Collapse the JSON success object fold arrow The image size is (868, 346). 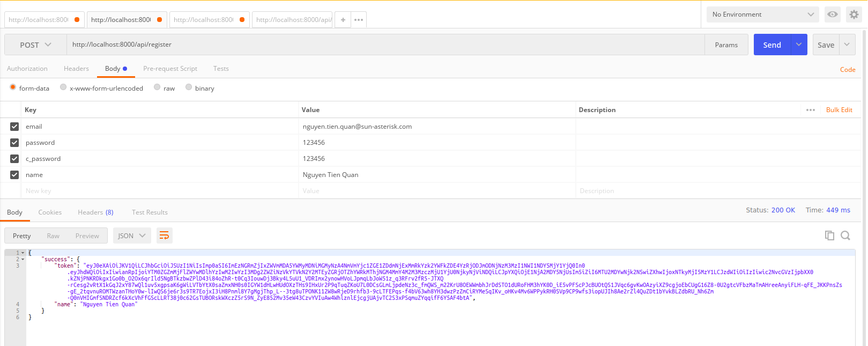pyautogui.click(x=23, y=259)
